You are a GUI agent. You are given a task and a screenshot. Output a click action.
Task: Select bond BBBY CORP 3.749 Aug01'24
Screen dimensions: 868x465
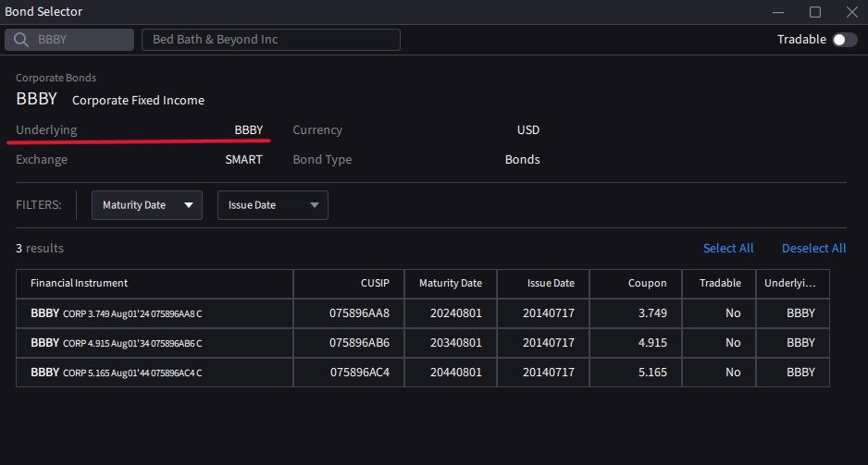click(155, 313)
